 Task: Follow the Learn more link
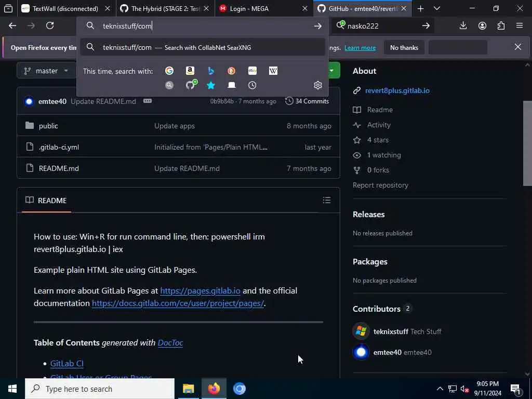click(360, 48)
